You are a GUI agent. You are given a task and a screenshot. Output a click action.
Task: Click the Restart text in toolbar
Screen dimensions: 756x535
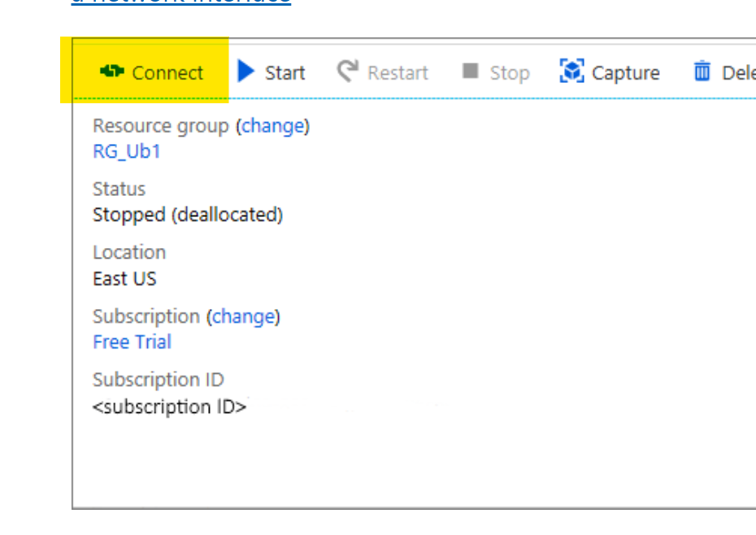click(x=398, y=73)
